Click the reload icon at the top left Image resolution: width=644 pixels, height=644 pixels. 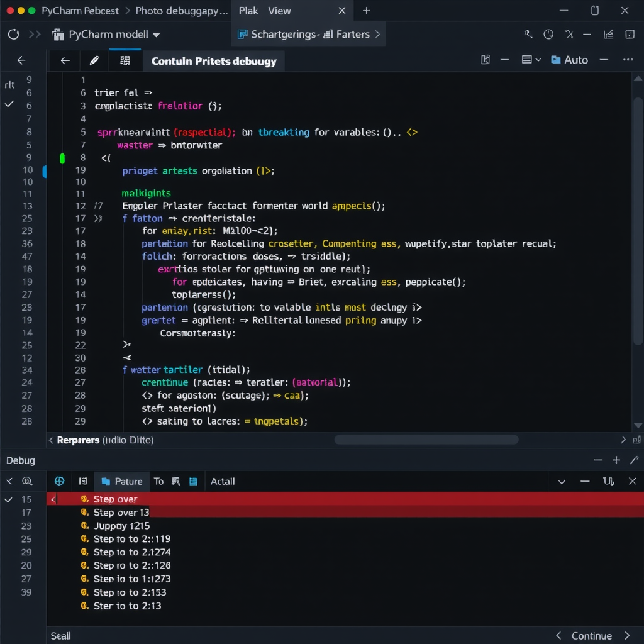13,35
